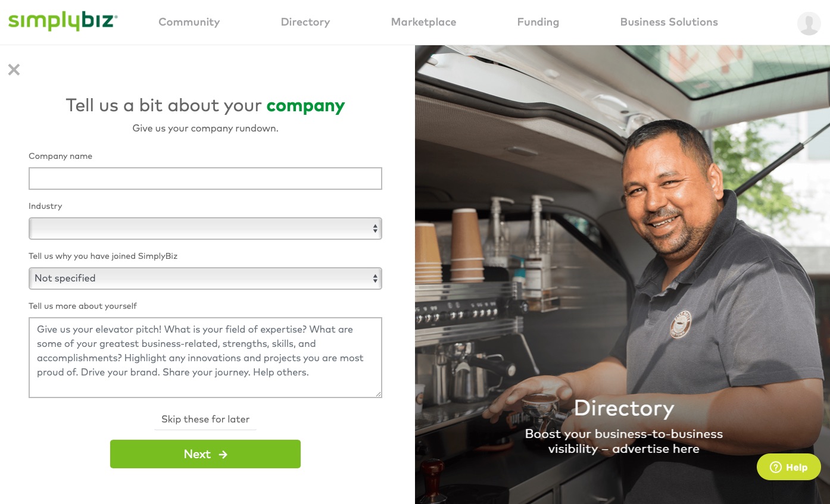The image size is (830, 504).
Task: Click the arrow icon on Next button
Action: tap(223, 455)
